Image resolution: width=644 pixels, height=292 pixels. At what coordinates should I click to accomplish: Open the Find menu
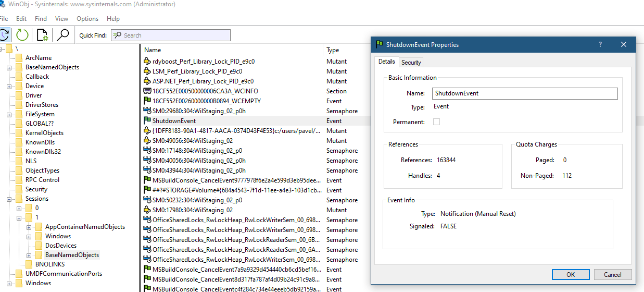point(41,19)
